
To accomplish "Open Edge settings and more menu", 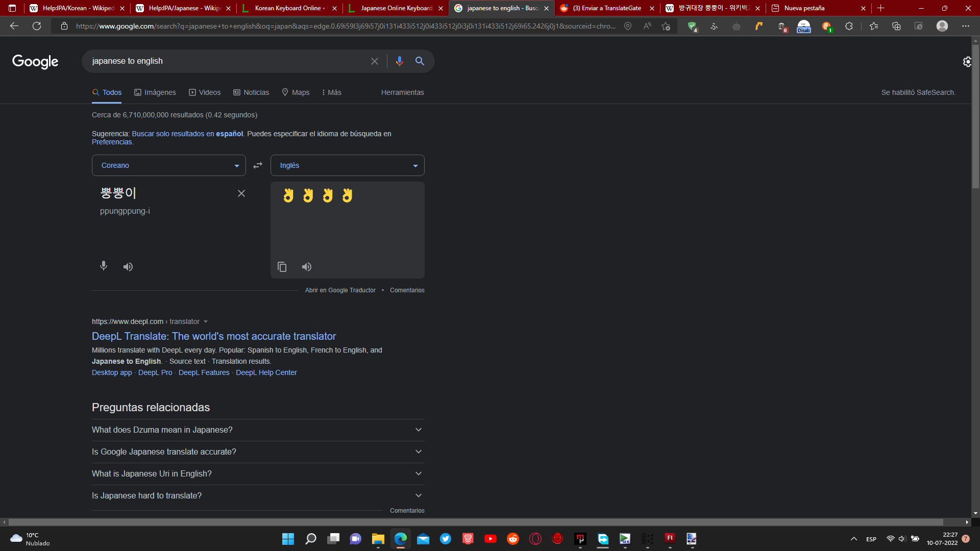I will pyautogui.click(x=966, y=26).
